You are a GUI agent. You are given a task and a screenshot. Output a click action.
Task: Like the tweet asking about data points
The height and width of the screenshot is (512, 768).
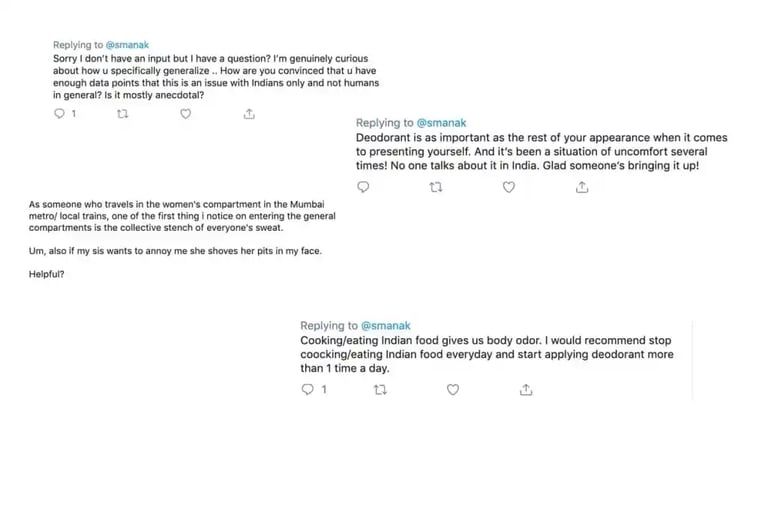(185, 114)
